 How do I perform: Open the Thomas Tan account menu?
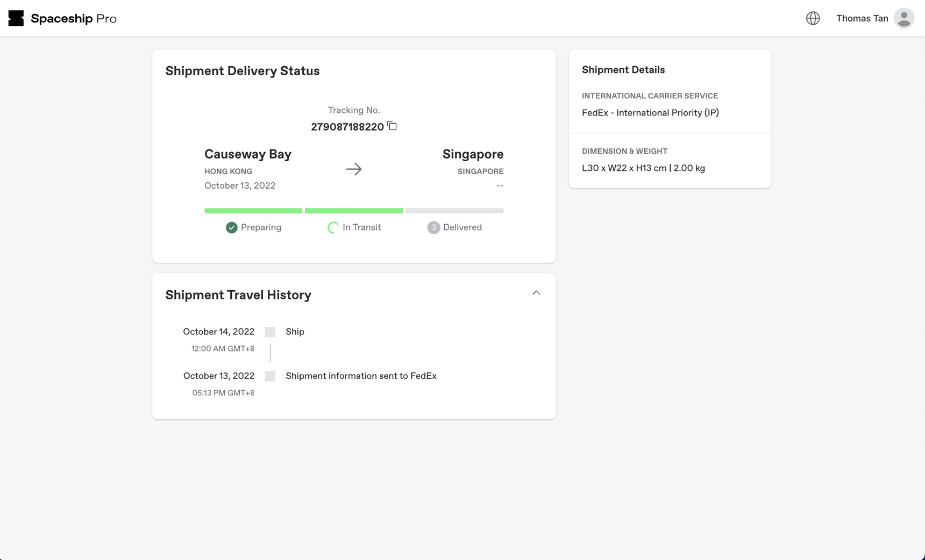coord(862,18)
